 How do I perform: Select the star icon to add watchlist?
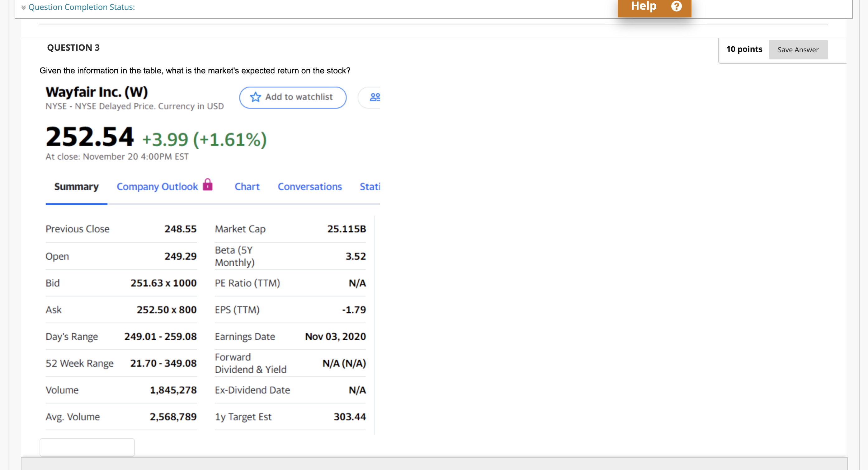click(x=255, y=97)
